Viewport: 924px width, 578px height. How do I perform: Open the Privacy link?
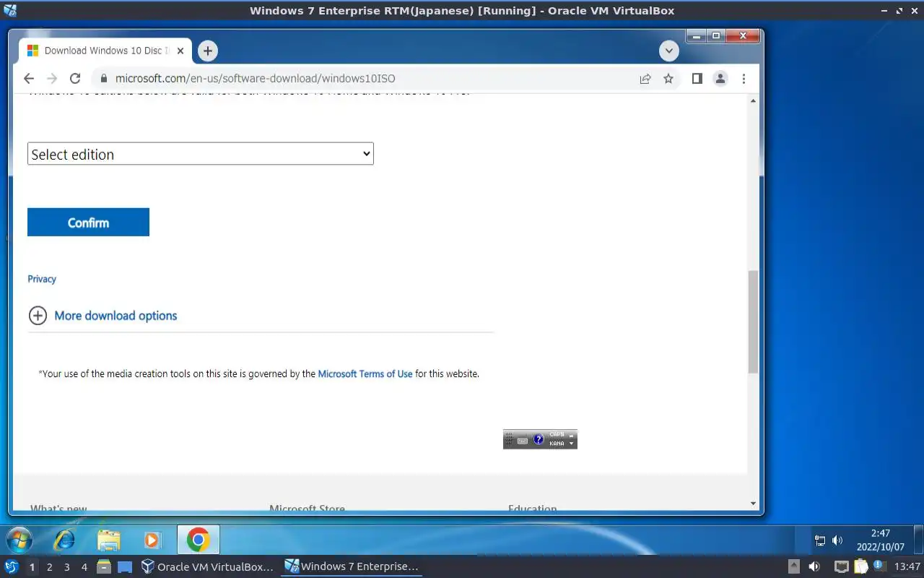click(42, 279)
